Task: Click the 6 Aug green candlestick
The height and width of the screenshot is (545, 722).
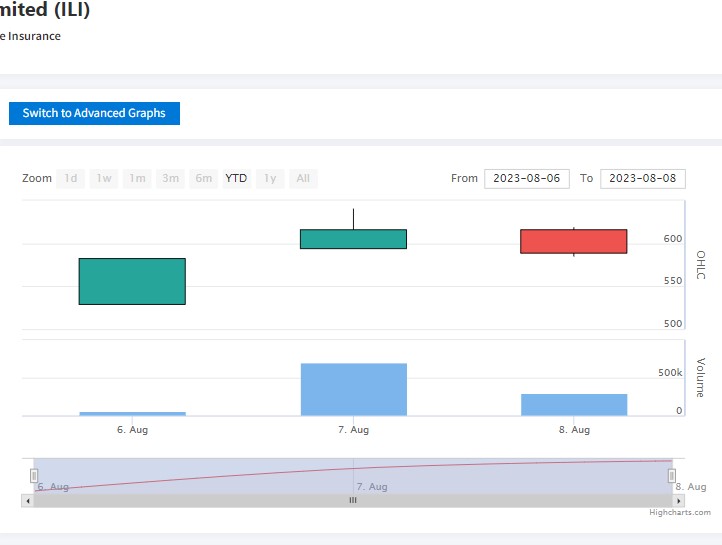Action: pos(132,281)
